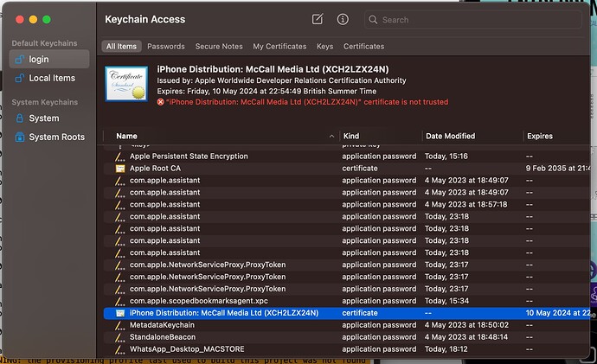Click the MetadataKeychain key icon
Screen dimensions: 597x364
point(120,325)
